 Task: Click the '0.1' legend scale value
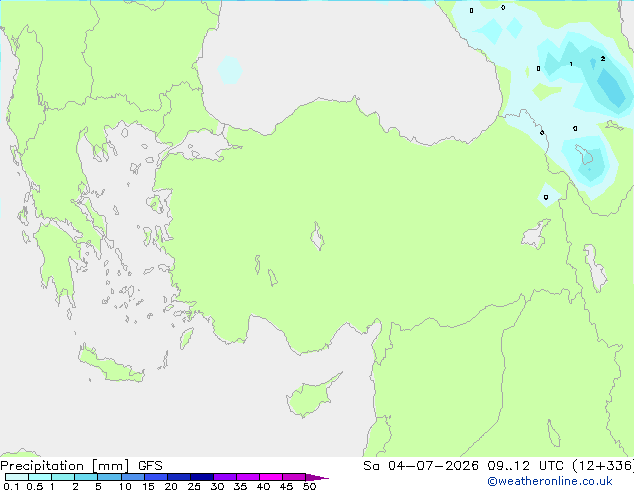click(11, 486)
